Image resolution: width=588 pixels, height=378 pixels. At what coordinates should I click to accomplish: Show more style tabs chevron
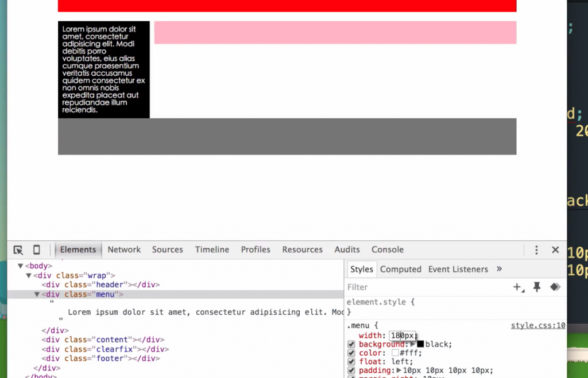click(x=499, y=269)
